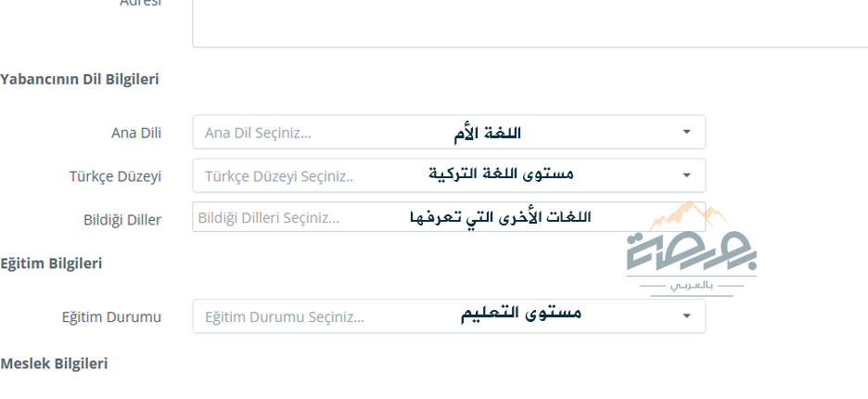Click the caret arrow in Eğitim Durumu field
Screen dimensions: 868x399
[x=686, y=315]
